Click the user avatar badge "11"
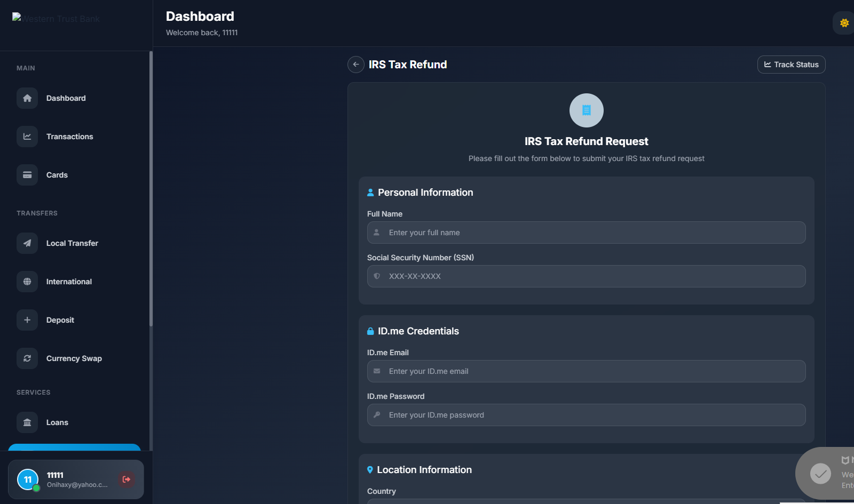This screenshot has height=504, width=854. [x=28, y=479]
